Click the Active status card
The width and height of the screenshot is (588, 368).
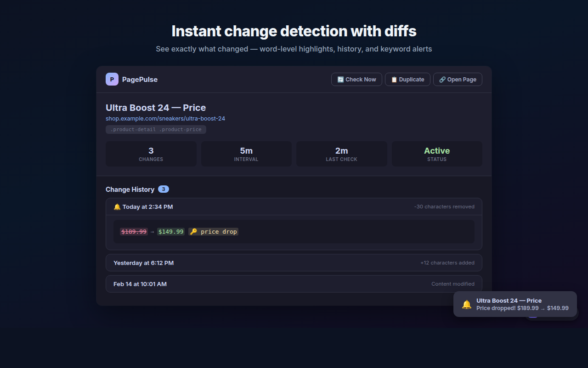pos(437,154)
